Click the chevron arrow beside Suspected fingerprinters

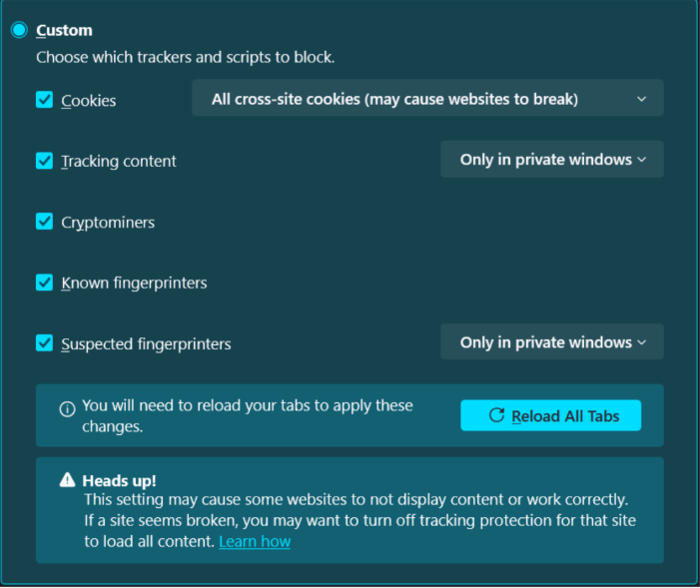point(641,342)
